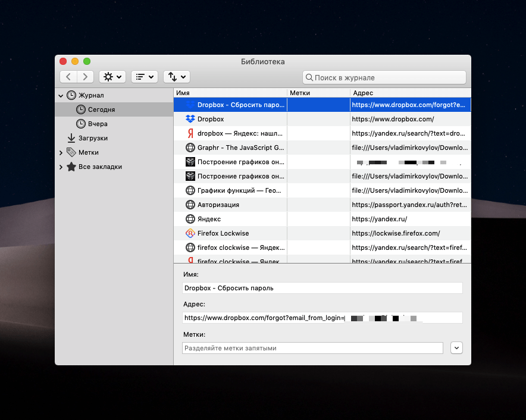Click the globe icon in the Graphr row
Viewport: 526px width, 420px height.
(190, 148)
